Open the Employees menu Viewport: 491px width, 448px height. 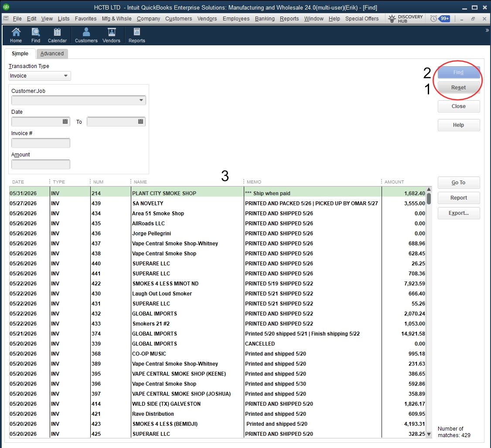coord(236,19)
